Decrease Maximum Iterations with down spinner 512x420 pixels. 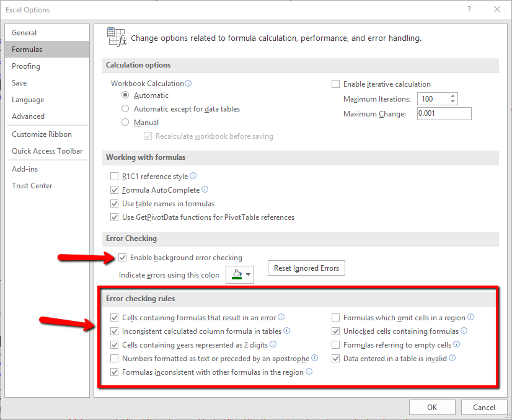452,102
